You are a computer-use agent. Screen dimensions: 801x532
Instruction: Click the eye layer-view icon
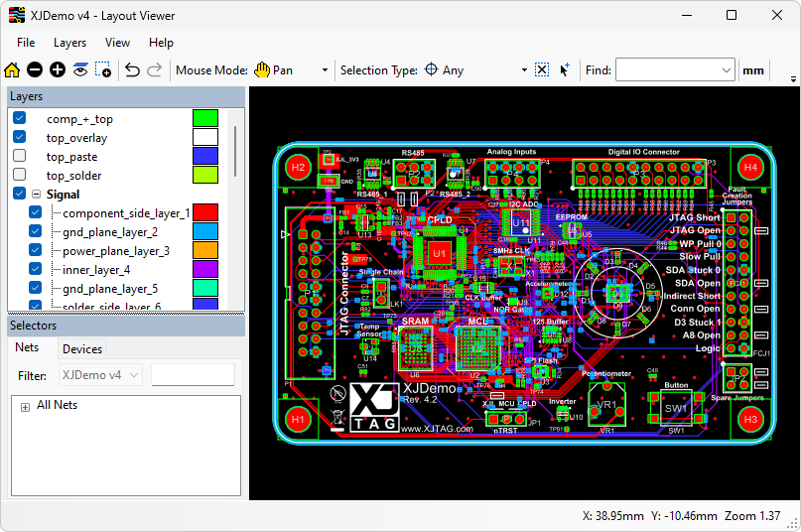[x=80, y=70]
